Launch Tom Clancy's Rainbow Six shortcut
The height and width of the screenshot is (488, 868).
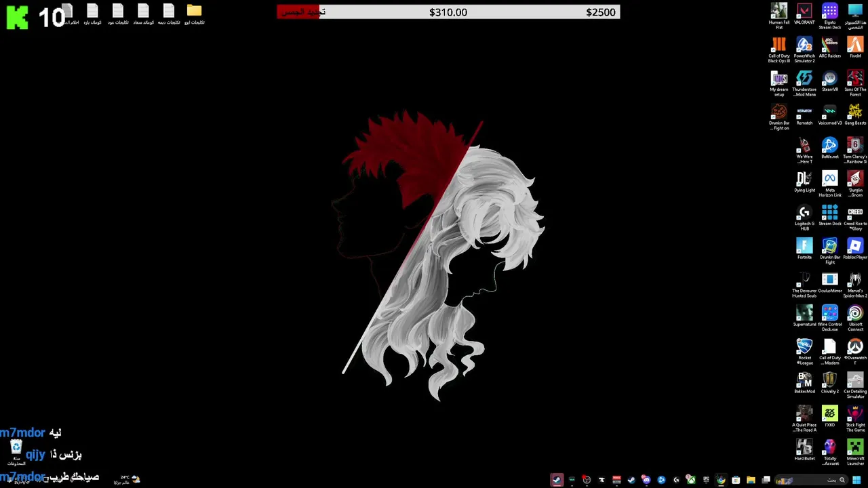855,150
